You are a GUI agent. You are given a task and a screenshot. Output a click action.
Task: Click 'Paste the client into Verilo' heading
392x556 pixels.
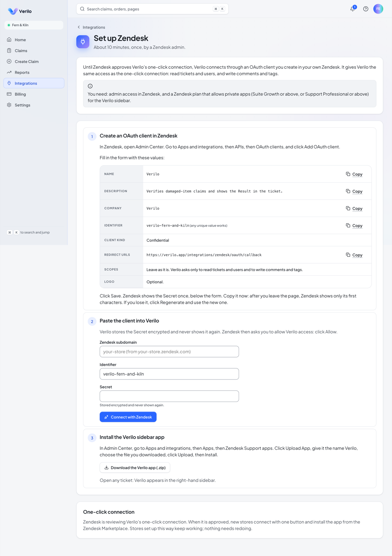129,321
